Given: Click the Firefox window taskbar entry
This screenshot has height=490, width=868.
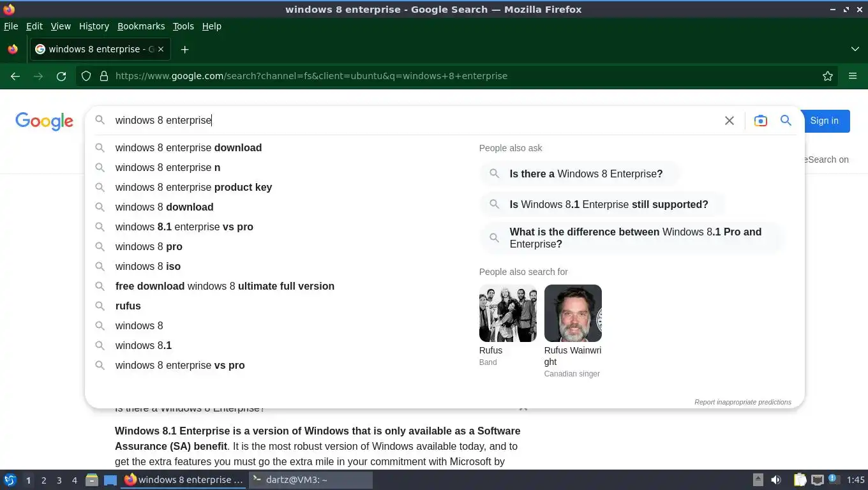Looking at the screenshot, I should (184, 480).
